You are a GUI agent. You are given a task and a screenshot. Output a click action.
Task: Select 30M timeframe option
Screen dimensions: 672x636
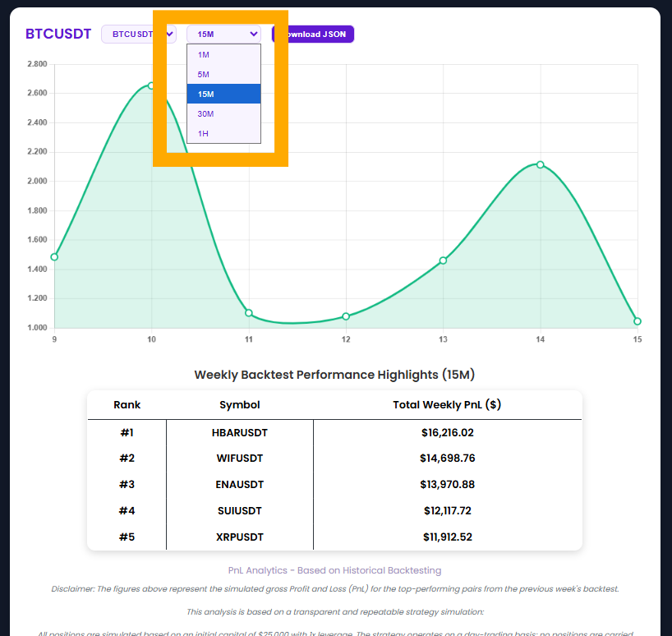[x=223, y=114]
